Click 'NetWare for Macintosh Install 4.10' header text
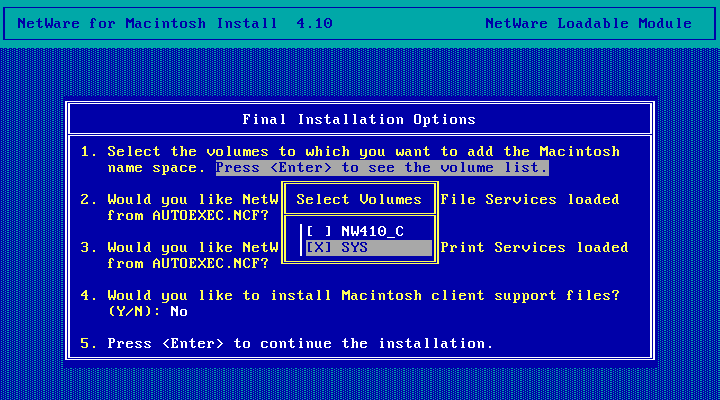720x400 pixels. (x=175, y=23)
